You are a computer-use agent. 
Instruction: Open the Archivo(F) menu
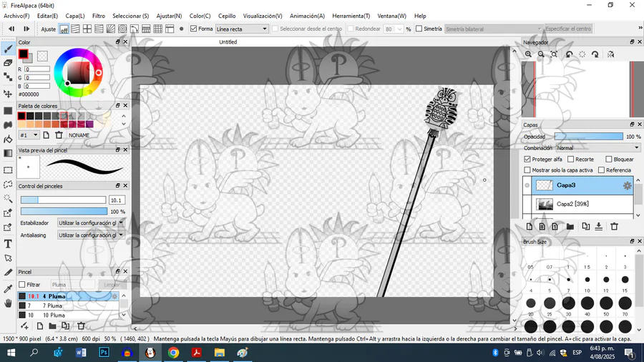[x=16, y=16]
